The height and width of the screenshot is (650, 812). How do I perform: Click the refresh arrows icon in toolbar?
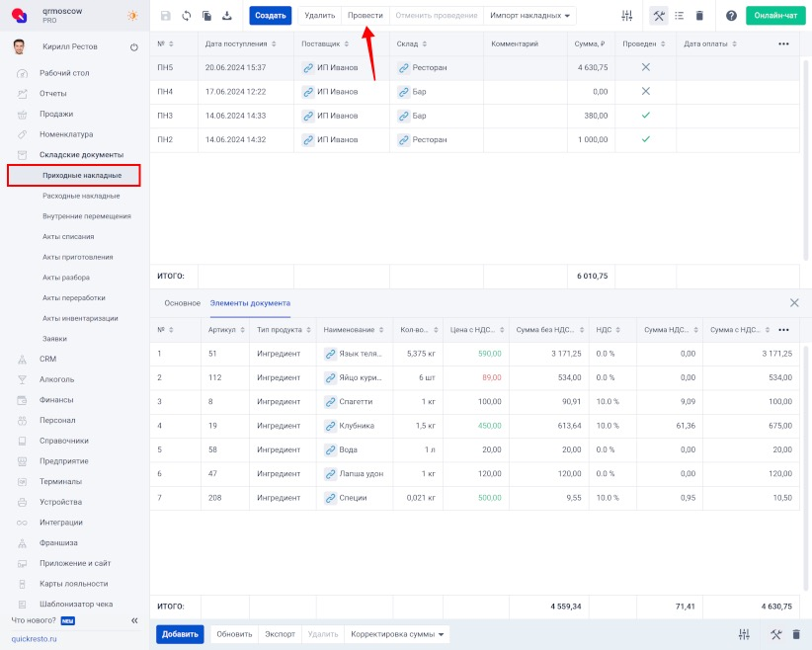tap(187, 16)
